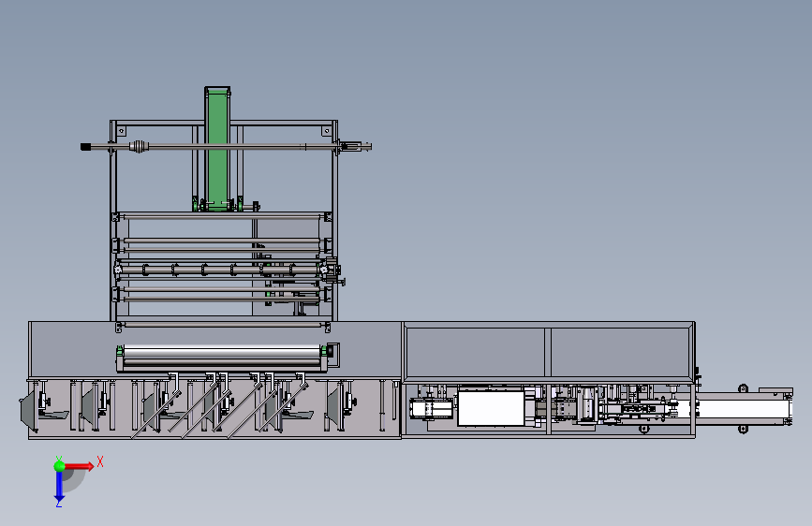Click the red X axis arrow of the triad
This screenshot has width=812, height=526.
coord(79,466)
